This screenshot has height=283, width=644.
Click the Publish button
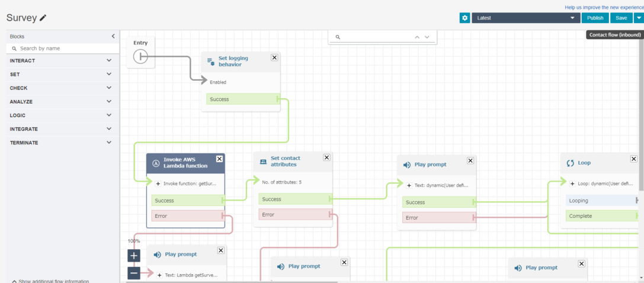595,18
